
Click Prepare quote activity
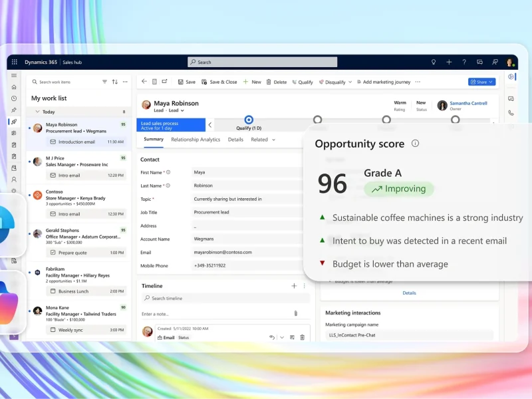(x=86, y=253)
